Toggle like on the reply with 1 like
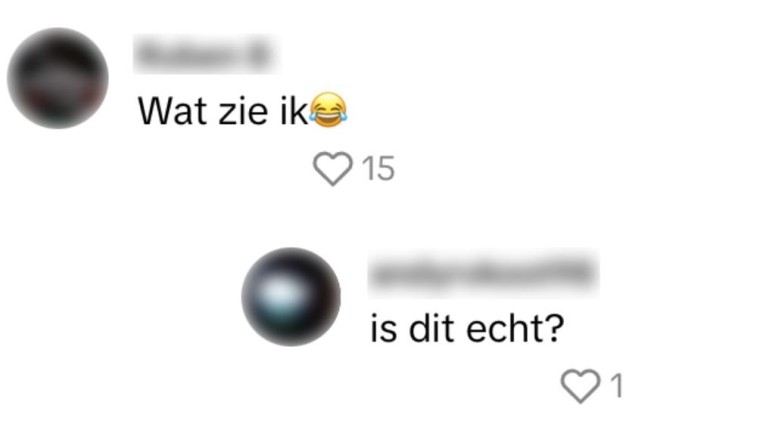Screen dimensions: 760x427 (x=580, y=386)
